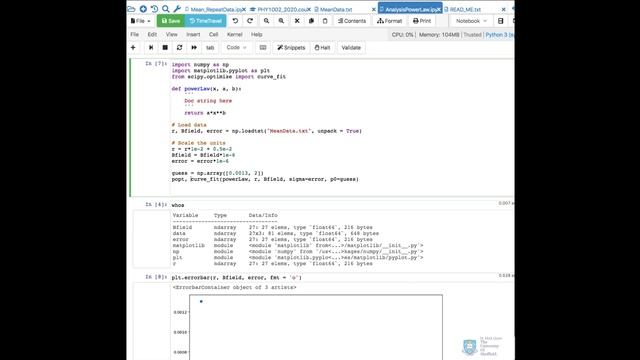Image resolution: width=640 pixels, height=360 pixels.
Task: Open the Kernel menu
Action: [235, 35]
